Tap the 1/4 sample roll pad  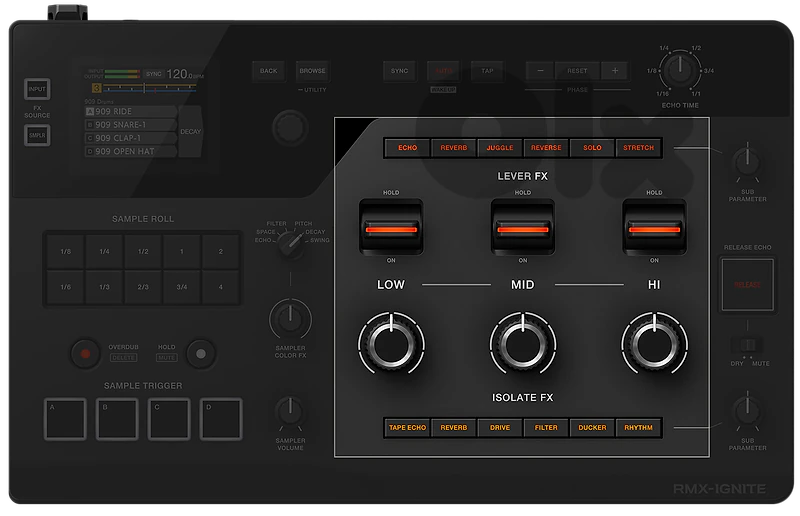(104, 251)
